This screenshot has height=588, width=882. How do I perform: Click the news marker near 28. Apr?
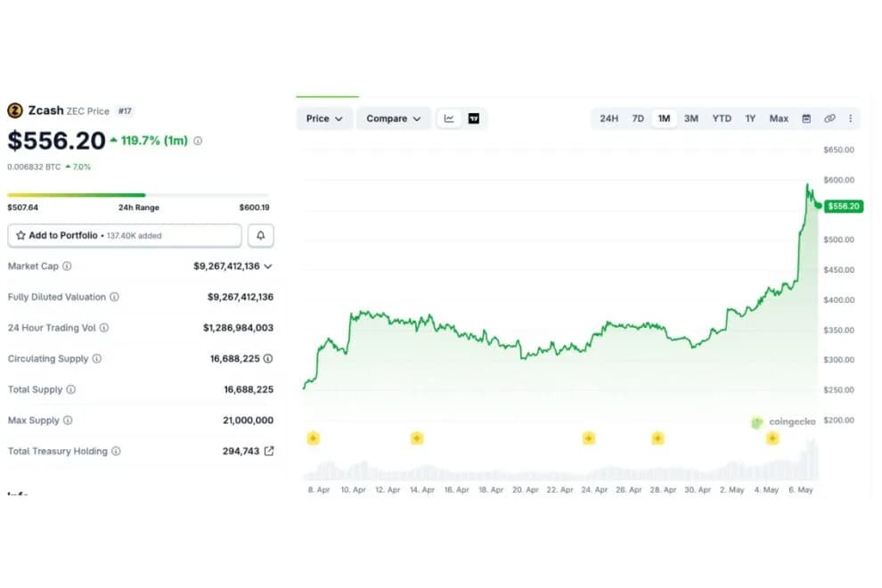click(657, 437)
